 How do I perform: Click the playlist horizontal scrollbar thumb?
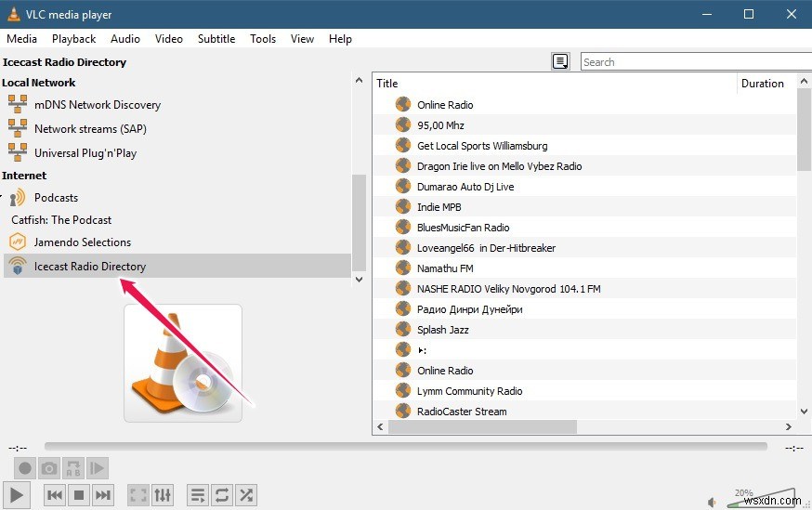[x=482, y=427]
